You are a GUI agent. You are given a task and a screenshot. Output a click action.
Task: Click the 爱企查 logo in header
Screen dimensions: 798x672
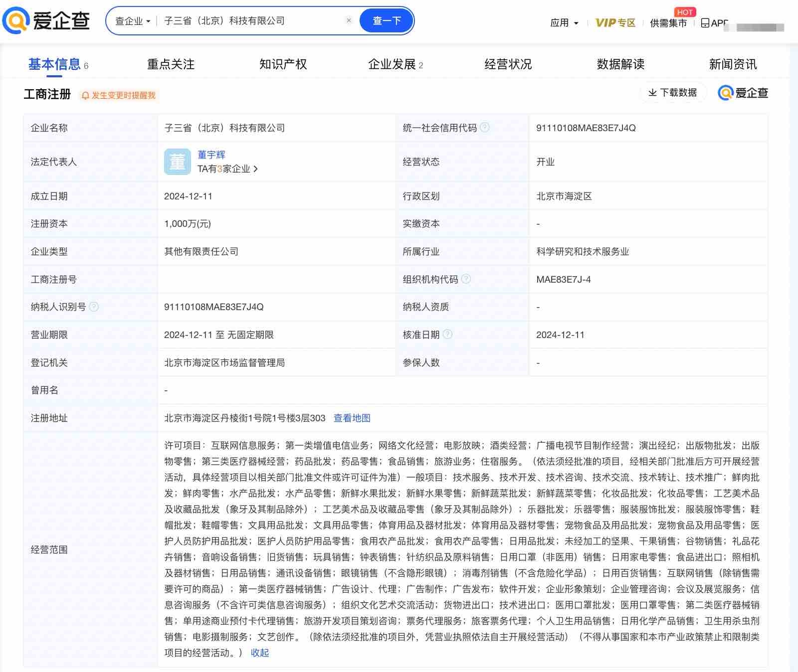(x=46, y=20)
